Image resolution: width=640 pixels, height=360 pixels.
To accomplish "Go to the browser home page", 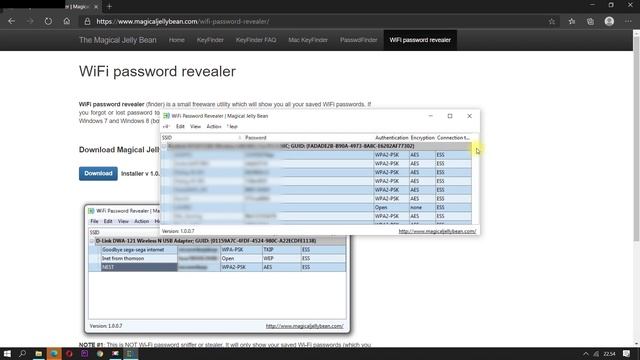I will pos(67,21).
